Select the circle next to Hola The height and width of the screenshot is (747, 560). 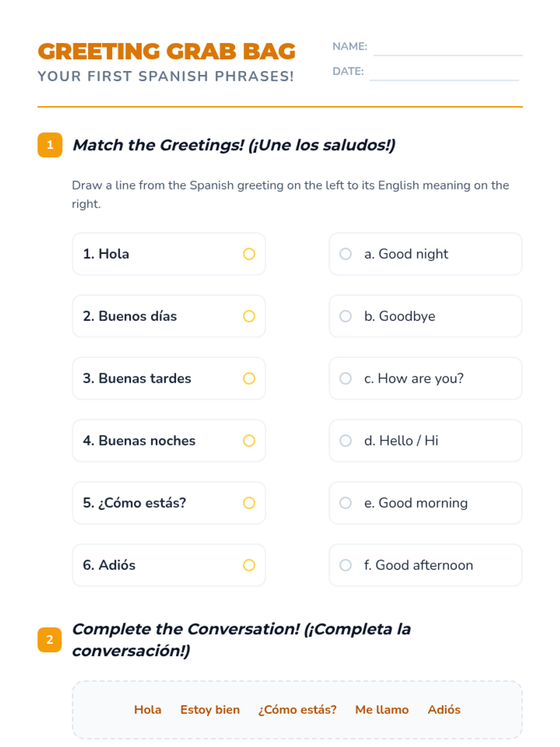click(249, 254)
